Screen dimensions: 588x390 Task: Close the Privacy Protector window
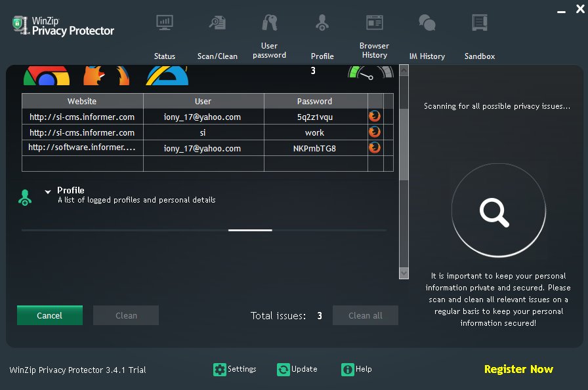tap(580, 9)
